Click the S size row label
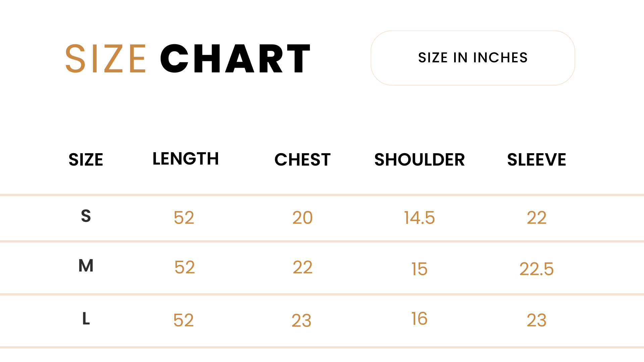The height and width of the screenshot is (362, 644). click(86, 216)
